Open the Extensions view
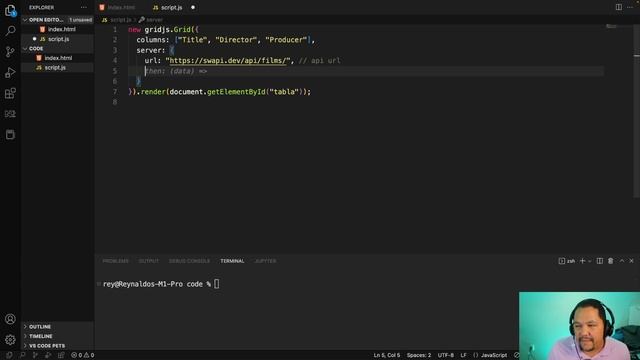640x360 pixels. [10, 93]
